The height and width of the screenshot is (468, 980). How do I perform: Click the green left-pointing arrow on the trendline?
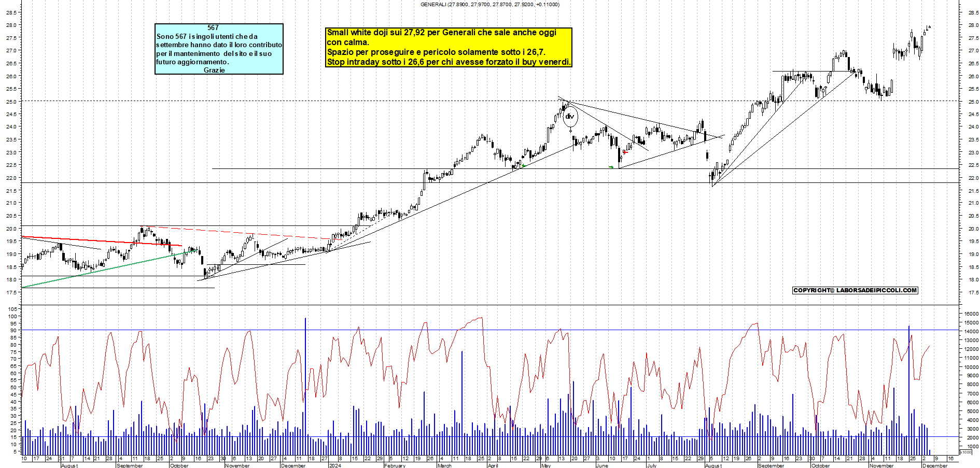(524, 166)
